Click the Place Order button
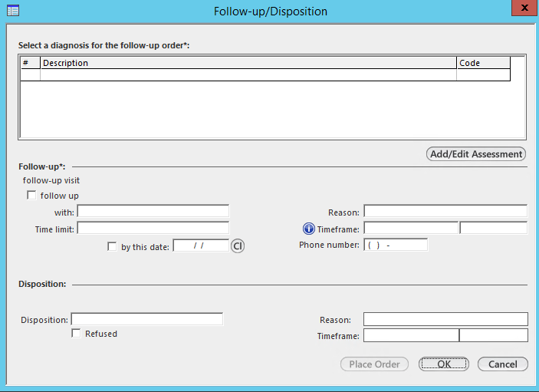The width and height of the screenshot is (539, 392). (374, 364)
